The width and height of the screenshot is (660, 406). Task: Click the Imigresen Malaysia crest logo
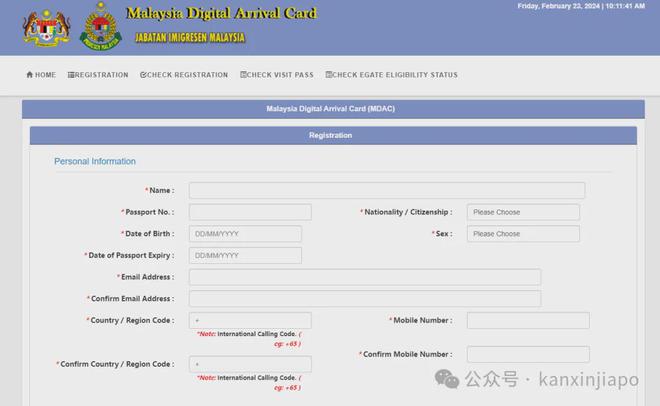(101, 26)
